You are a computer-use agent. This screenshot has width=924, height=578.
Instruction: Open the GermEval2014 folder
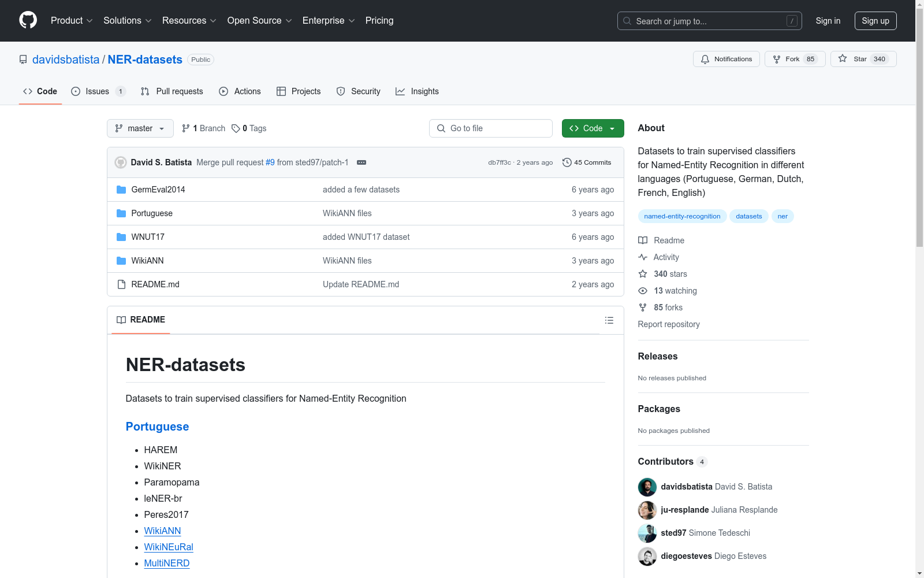[158, 190]
